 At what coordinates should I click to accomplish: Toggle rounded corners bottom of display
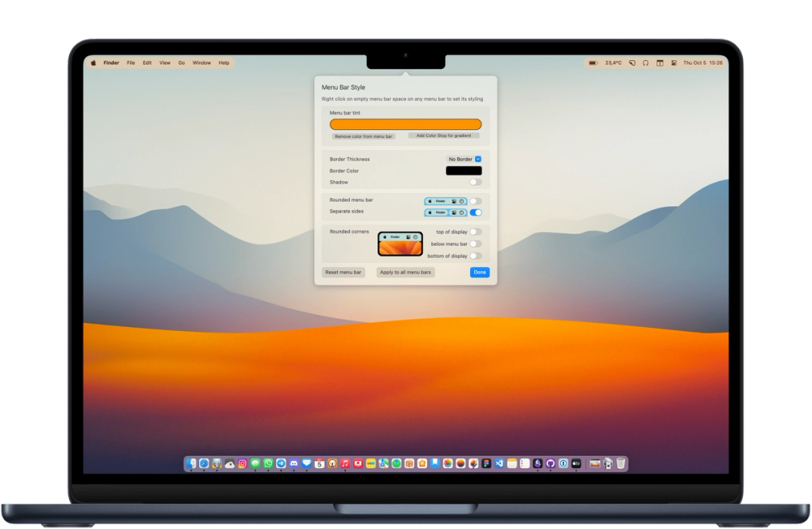[475, 256]
